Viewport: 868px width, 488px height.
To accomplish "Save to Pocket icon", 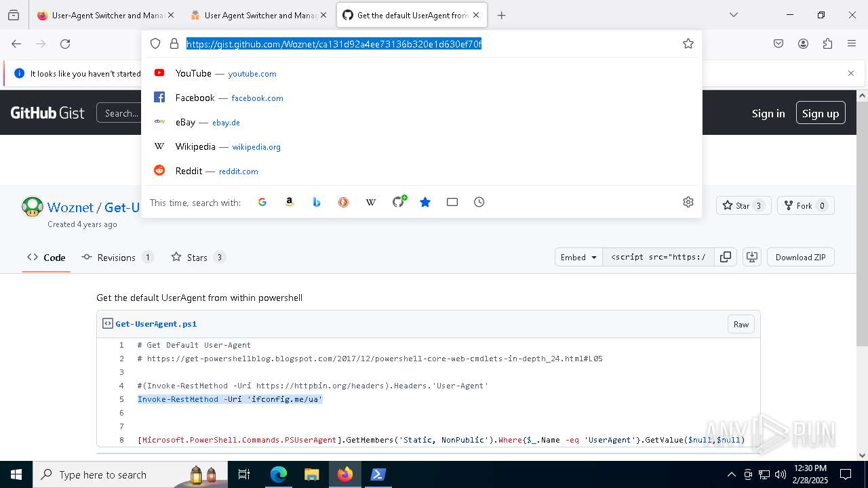I will (778, 43).
